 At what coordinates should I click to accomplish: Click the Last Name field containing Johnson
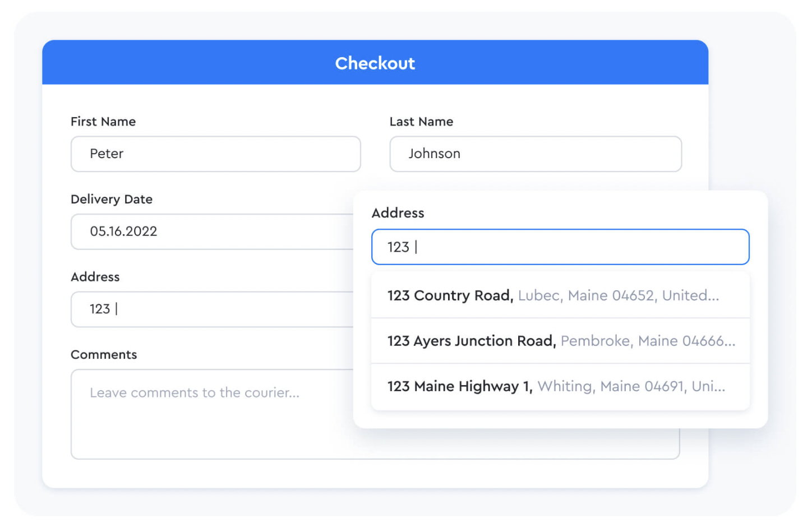pos(535,154)
